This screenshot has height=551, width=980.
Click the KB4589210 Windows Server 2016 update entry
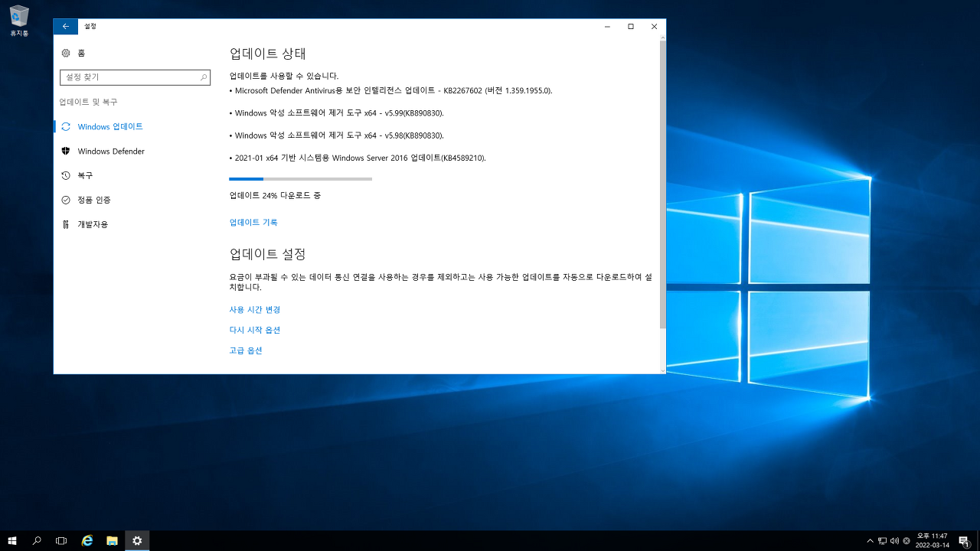coord(361,158)
